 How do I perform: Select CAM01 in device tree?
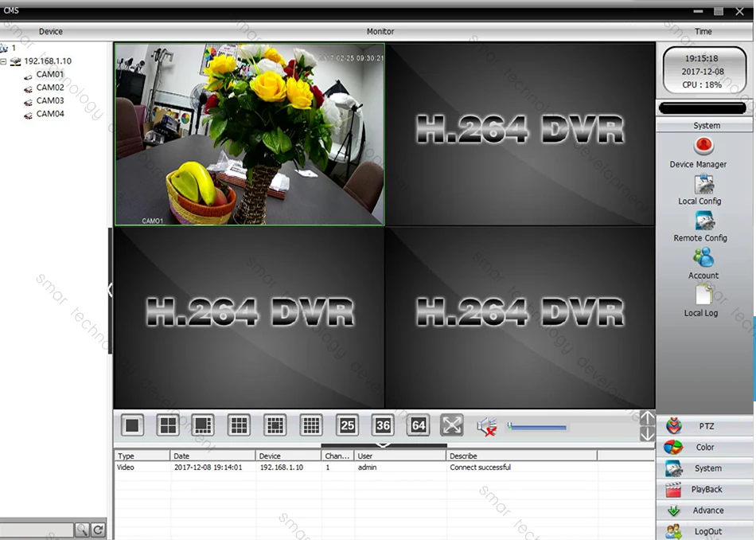pyautogui.click(x=49, y=74)
